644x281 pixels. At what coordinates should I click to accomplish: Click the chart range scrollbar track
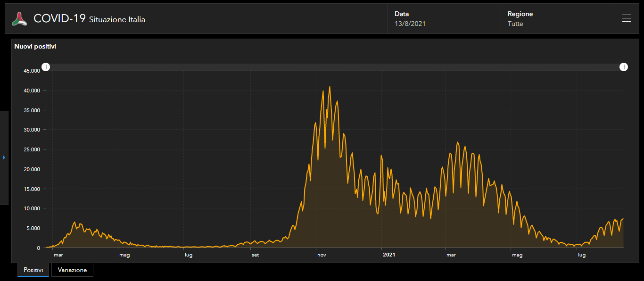(x=335, y=67)
